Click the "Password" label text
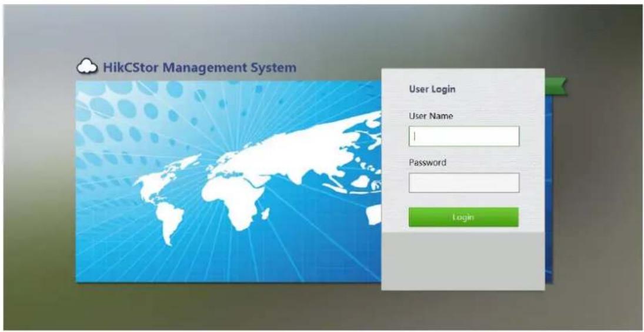The image size is (644, 332). pos(428,162)
